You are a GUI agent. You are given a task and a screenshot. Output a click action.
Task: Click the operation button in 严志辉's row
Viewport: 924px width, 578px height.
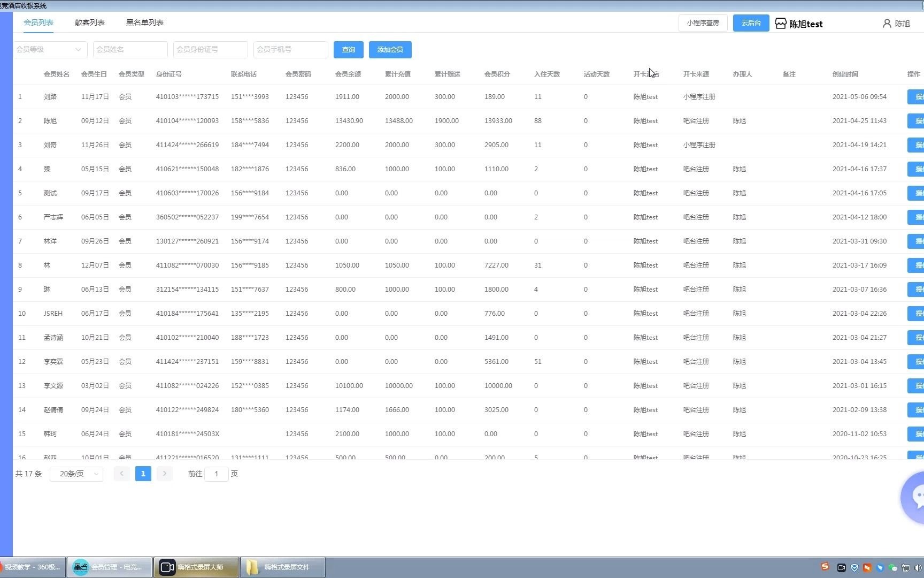coord(916,217)
